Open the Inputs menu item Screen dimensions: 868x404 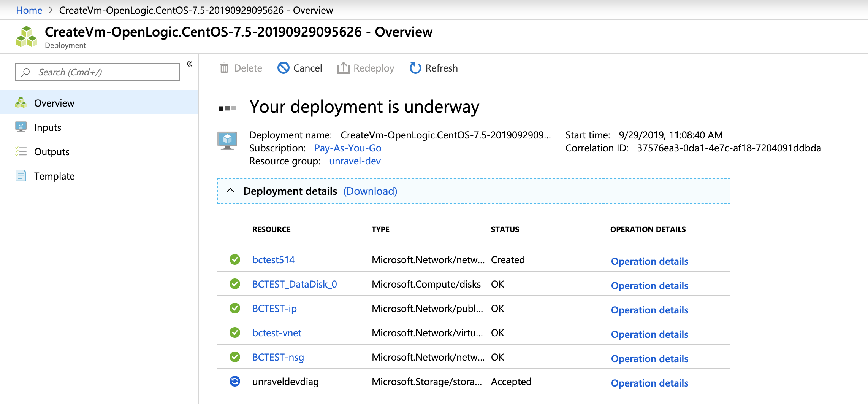99,127
